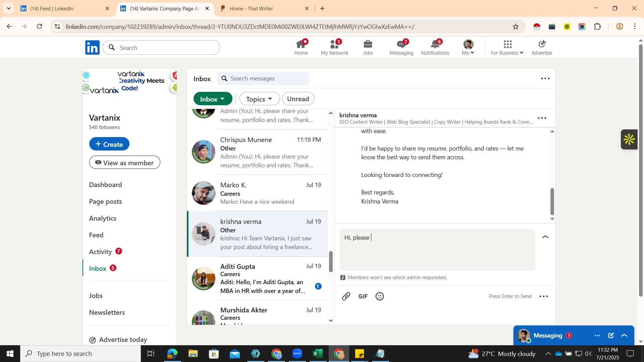
Task: Open the GIF picker
Action: click(363, 296)
